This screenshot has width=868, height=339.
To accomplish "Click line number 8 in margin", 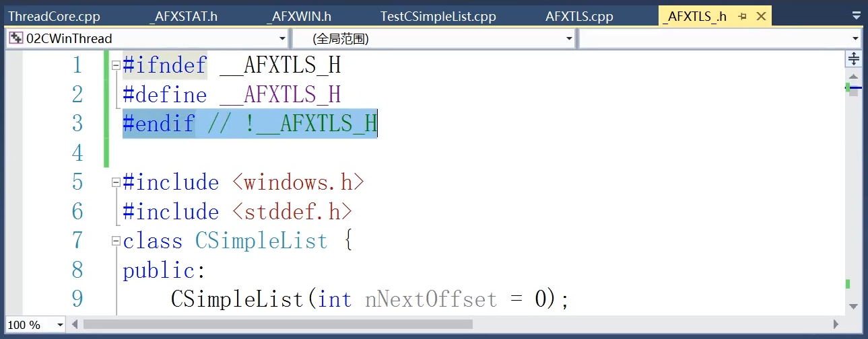I will click(x=77, y=270).
